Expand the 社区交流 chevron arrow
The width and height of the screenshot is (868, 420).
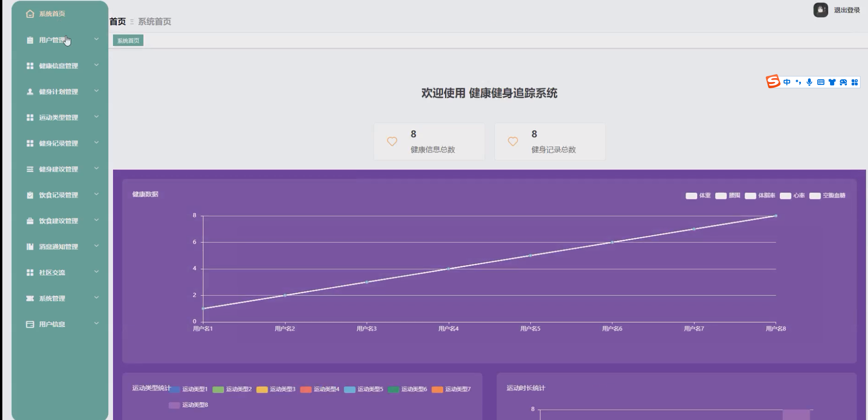coord(97,271)
